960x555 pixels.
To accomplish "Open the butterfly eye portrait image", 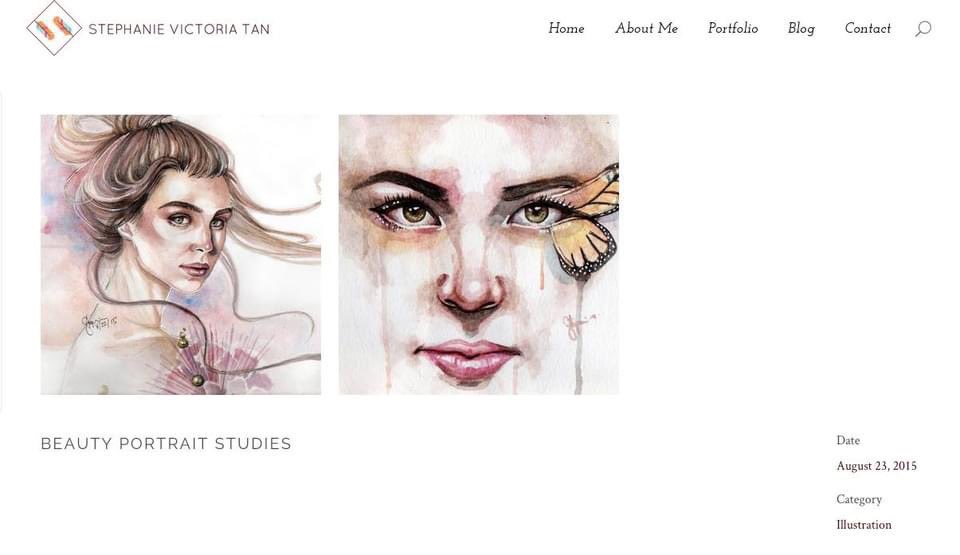I will pyautogui.click(x=478, y=254).
